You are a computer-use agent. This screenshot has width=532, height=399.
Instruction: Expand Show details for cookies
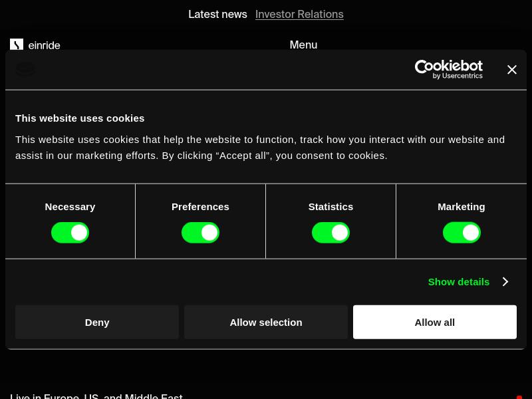click(x=459, y=282)
